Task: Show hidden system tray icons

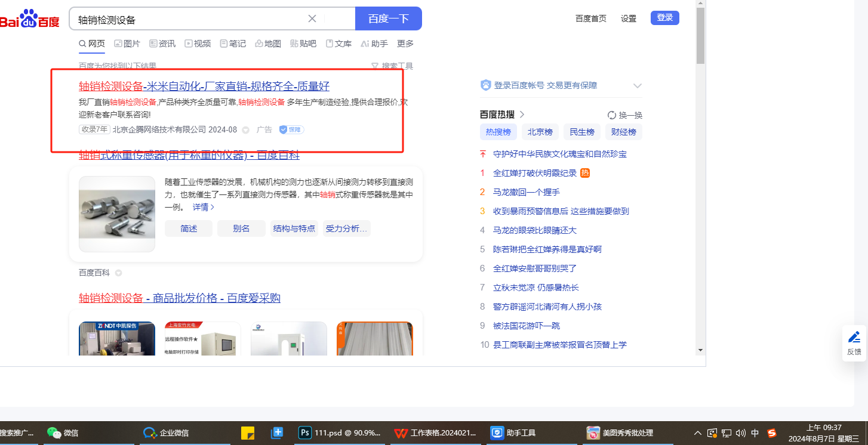Action: 697,433
